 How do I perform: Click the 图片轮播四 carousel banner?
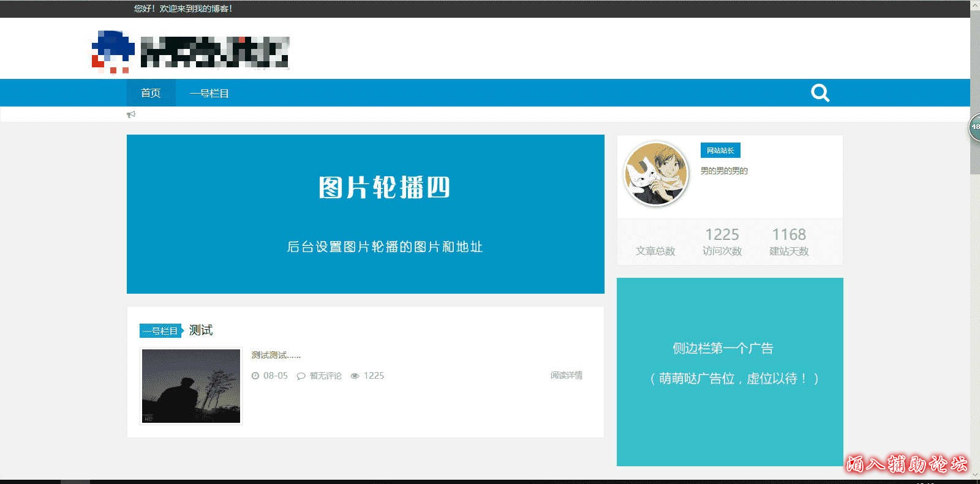coord(365,214)
